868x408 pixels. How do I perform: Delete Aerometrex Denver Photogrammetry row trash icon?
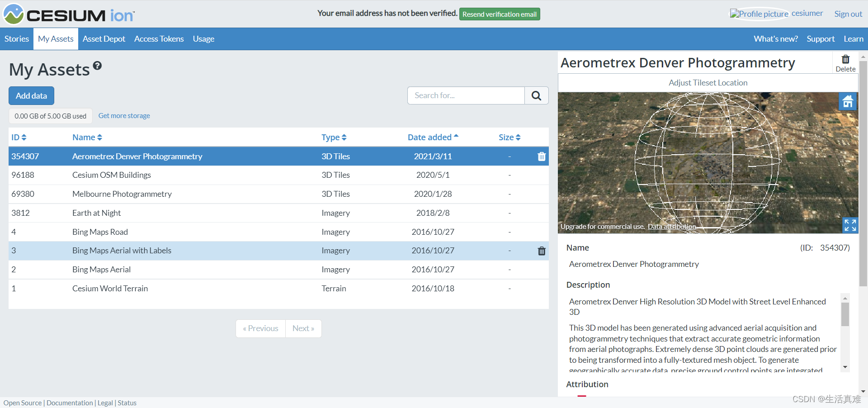(x=542, y=157)
